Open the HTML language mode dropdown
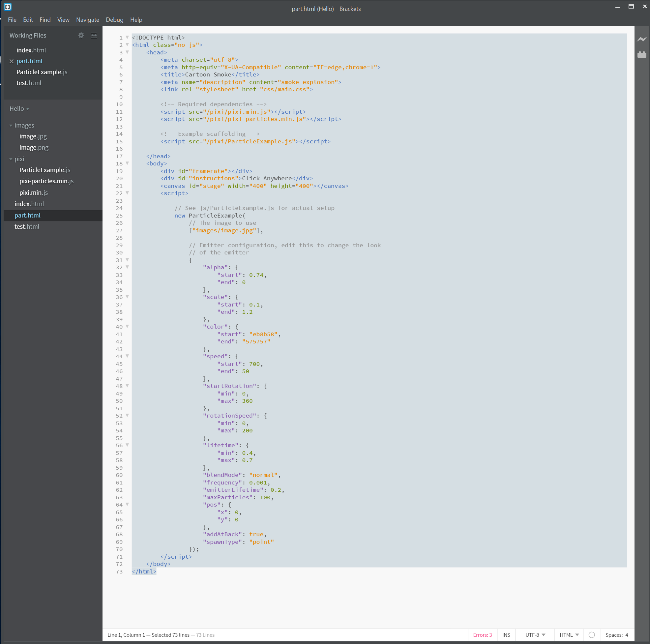The height and width of the screenshot is (644, 650). pos(569,635)
